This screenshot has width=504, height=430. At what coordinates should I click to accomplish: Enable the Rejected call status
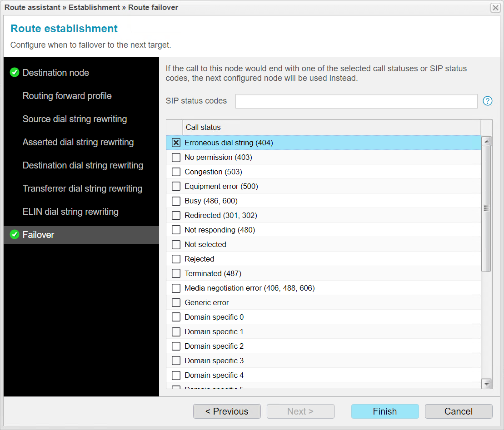coord(176,259)
